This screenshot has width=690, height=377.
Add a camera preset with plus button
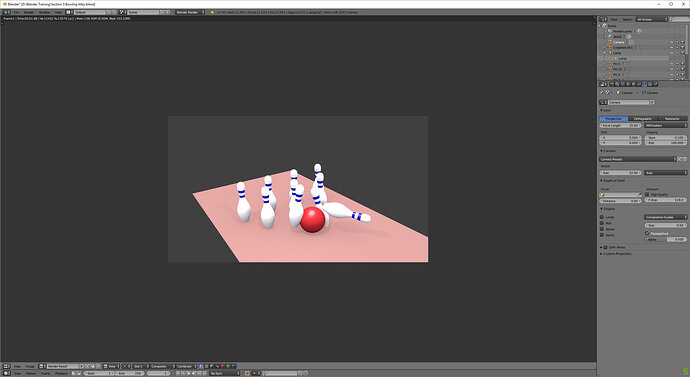tap(679, 159)
